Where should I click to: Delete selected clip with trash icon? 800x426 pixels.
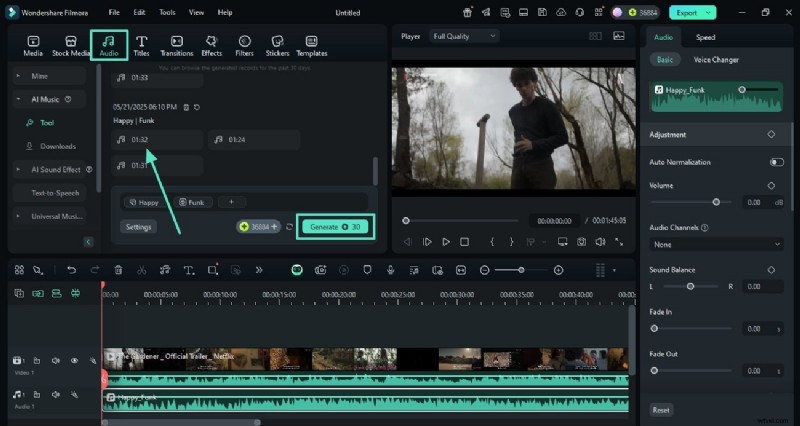point(118,270)
